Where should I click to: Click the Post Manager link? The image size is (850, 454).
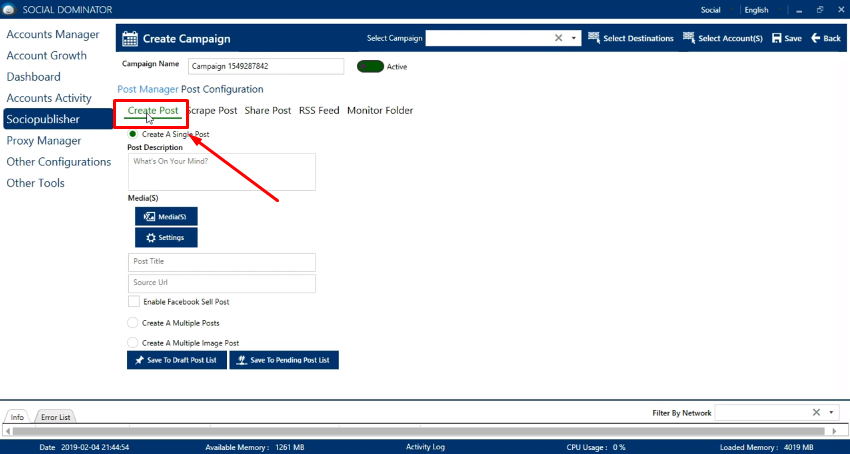click(148, 89)
